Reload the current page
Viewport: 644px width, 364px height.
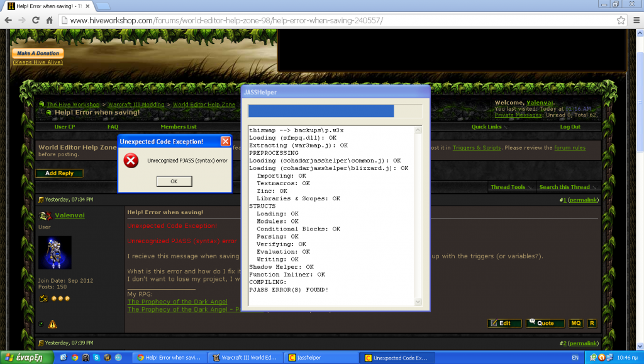pos(36,20)
